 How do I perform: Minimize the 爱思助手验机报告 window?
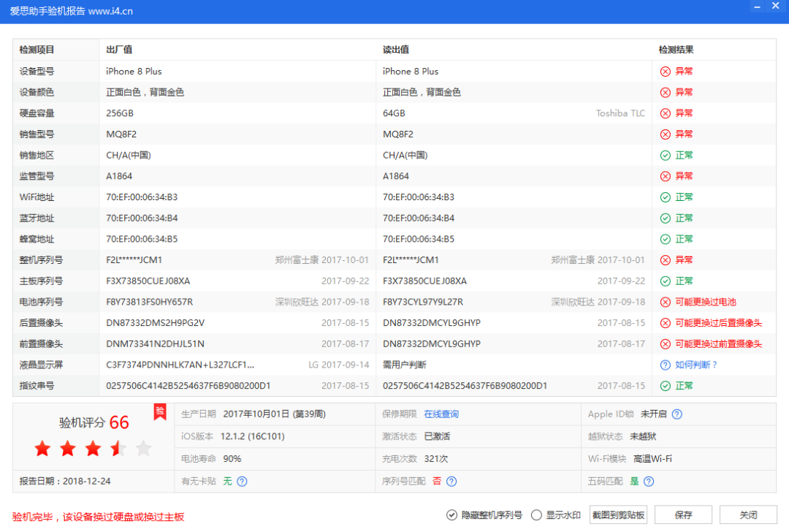757,7
